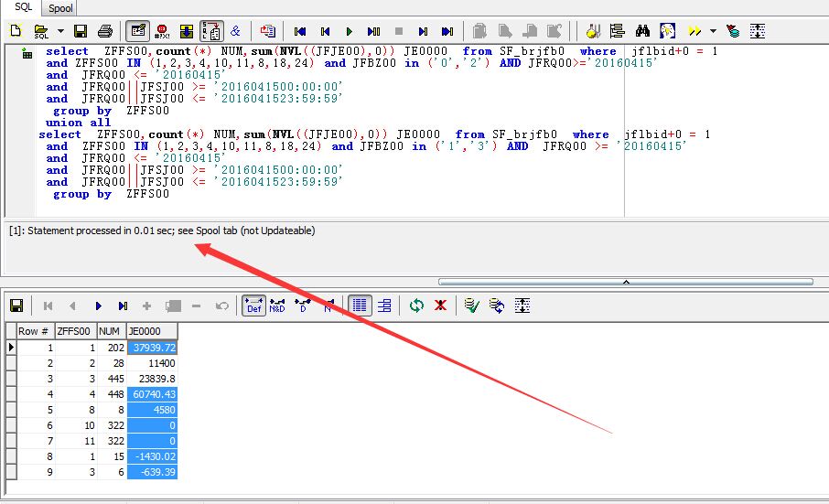Click the red X cancel fetch icon
This screenshot has width=829, height=504.
pyautogui.click(x=440, y=306)
